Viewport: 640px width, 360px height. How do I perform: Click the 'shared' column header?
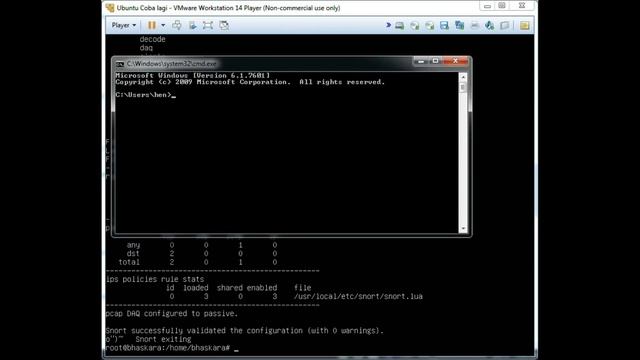pos(230,288)
